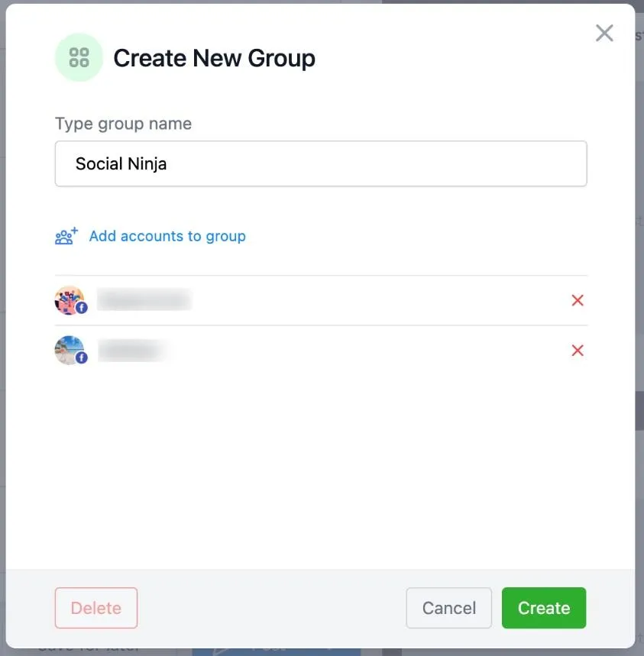The height and width of the screenshot is (656, 644).
Task: Focus the group name field with Social Ninja
Action: (x=321, y=163)
